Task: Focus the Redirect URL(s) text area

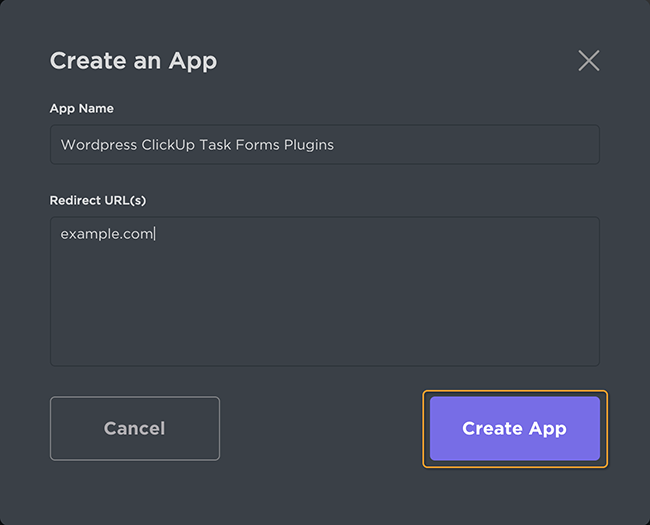Action: click(x=325, y=291)
